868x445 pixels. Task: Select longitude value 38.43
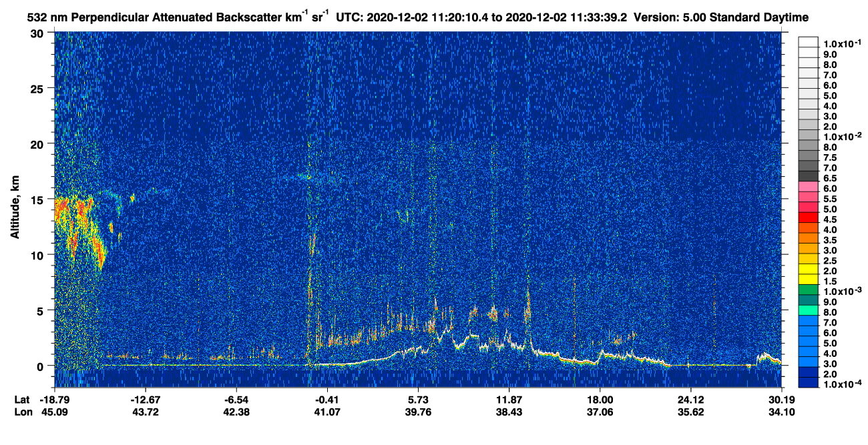(x=509, y=412)
